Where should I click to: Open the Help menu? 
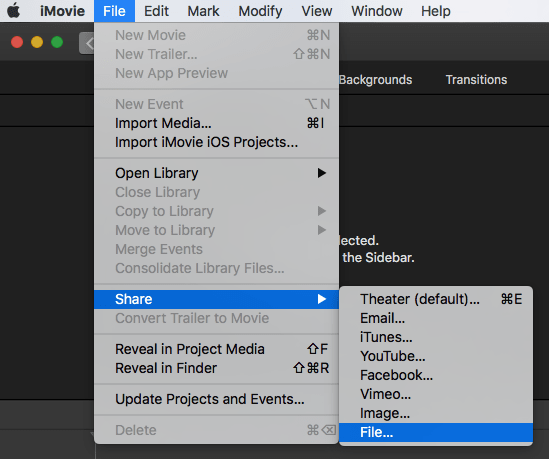(x=436, y=11)
